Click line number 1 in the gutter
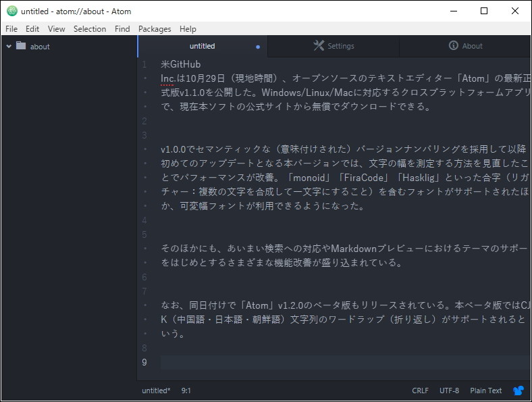 (144, 64)
